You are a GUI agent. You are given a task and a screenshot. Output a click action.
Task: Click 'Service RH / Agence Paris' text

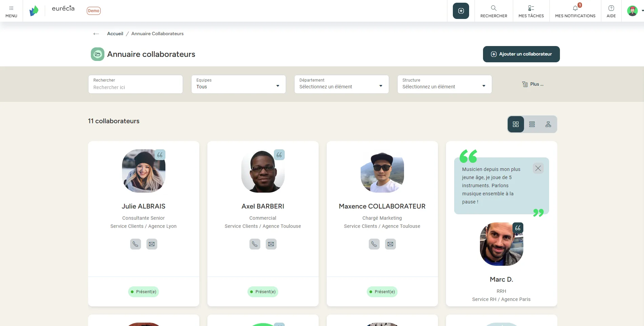502,300
